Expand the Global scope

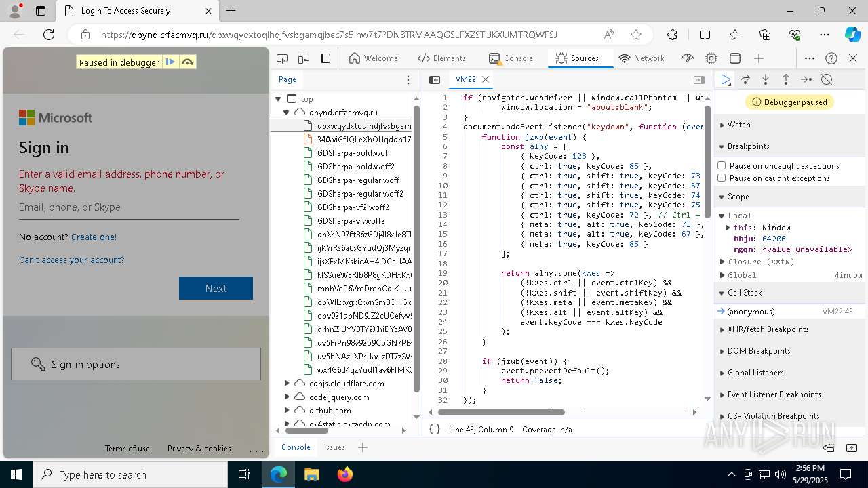click(723, 275)
